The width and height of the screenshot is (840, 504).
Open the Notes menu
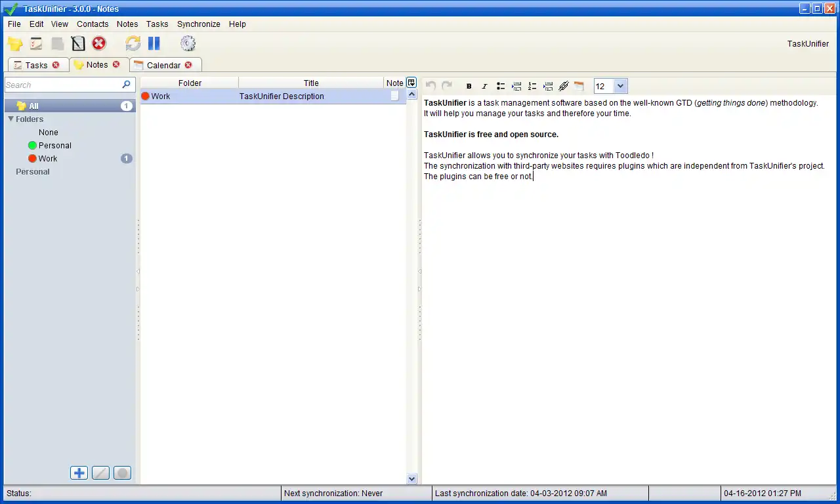click(x=127, y=24)
